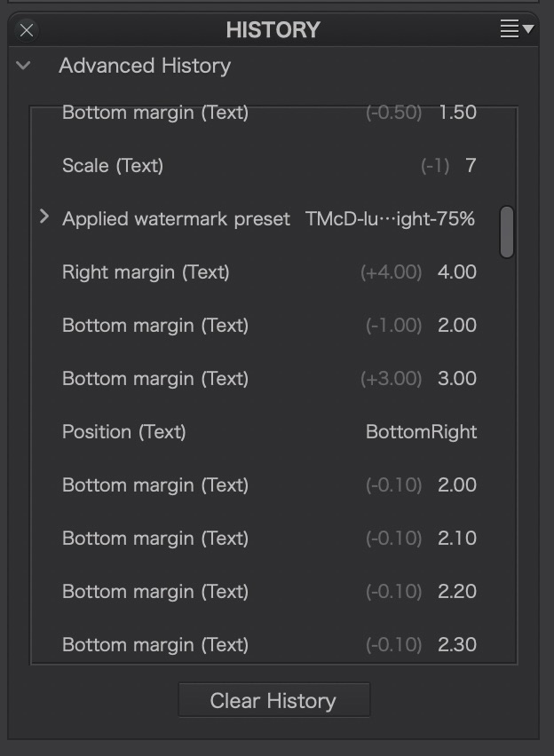
Task: Select the Position (Text) BottomRight entry
Action: (124, 432)
